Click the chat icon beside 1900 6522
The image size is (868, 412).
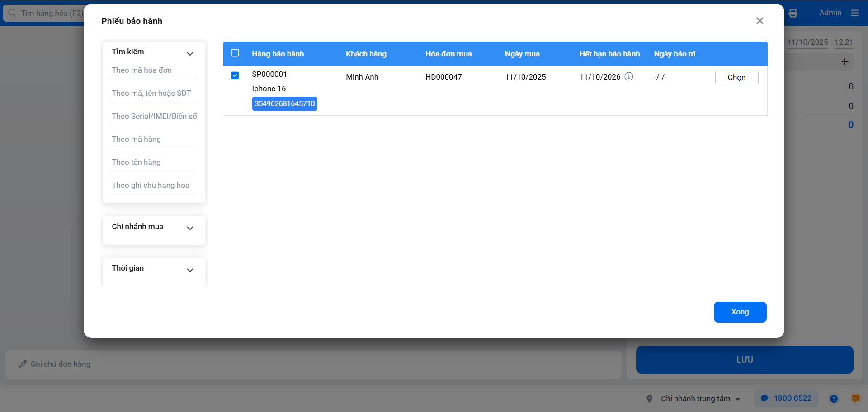(x=764, y=398)
